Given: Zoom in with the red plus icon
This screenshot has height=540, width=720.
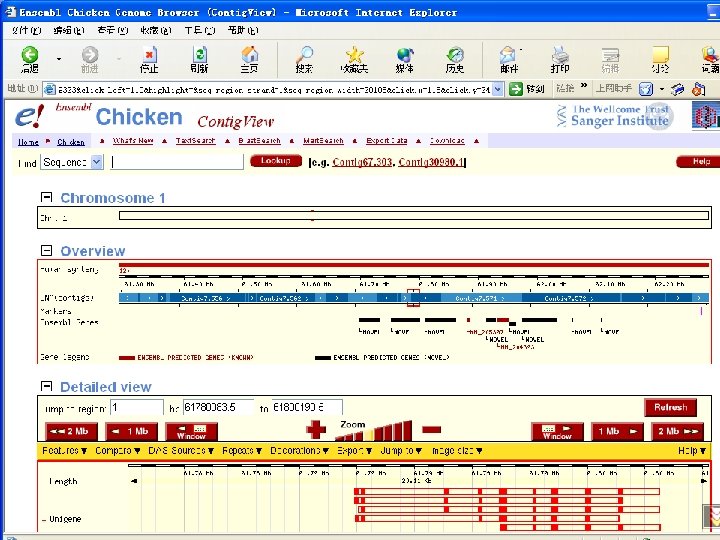Looking at the screenshot, I should (316, 430).
